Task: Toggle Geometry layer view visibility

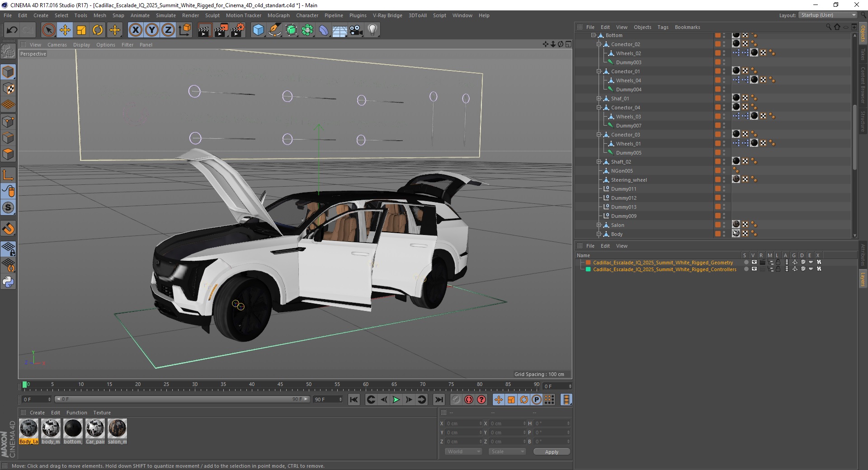Action: [x=754, y=262]
